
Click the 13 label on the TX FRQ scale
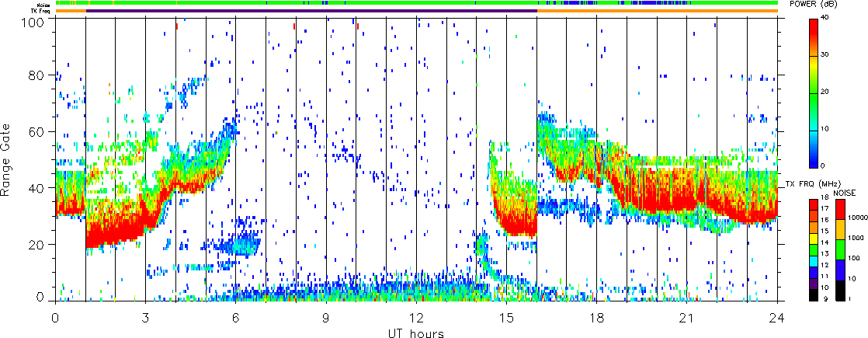click(825, 254)
